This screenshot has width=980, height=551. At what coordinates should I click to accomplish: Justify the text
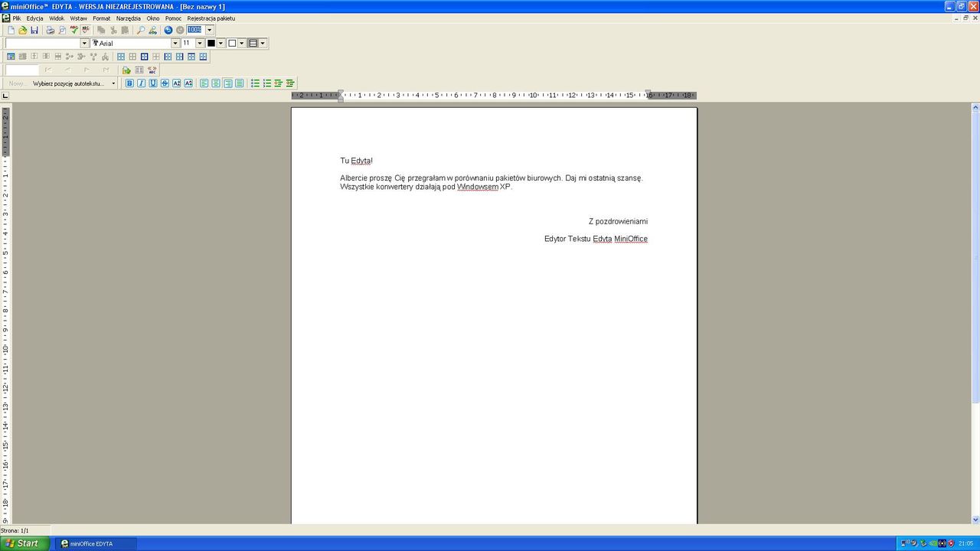240,83
